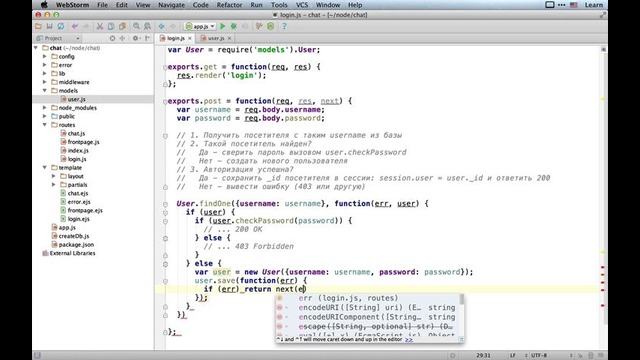The width and height of the screenshot is (640, 360).
Task: Click the >> link in completion hint
Action: (409, 340)
